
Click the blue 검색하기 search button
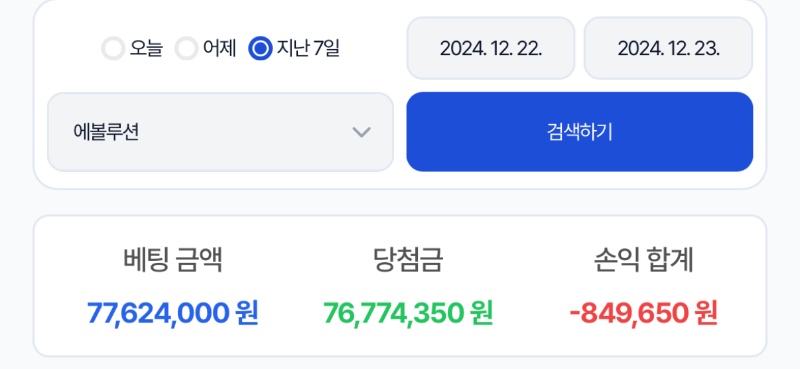(x=580, y=132)
